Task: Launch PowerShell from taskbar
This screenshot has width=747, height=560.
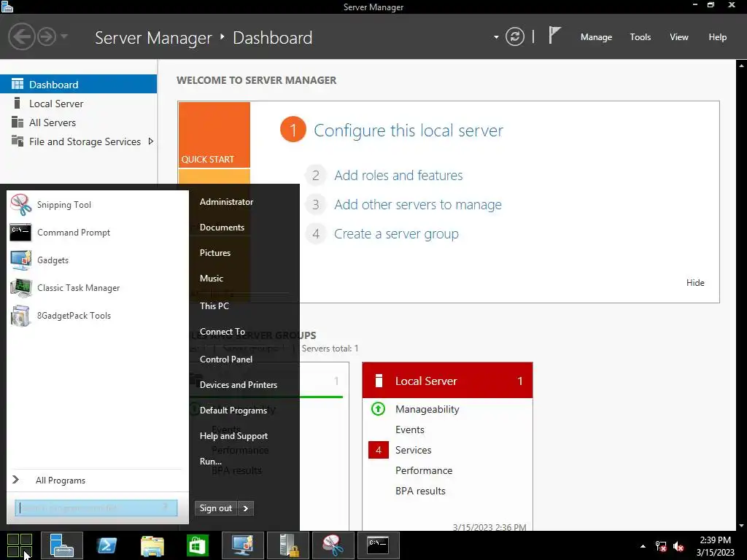Action: (x=107, y=545)
